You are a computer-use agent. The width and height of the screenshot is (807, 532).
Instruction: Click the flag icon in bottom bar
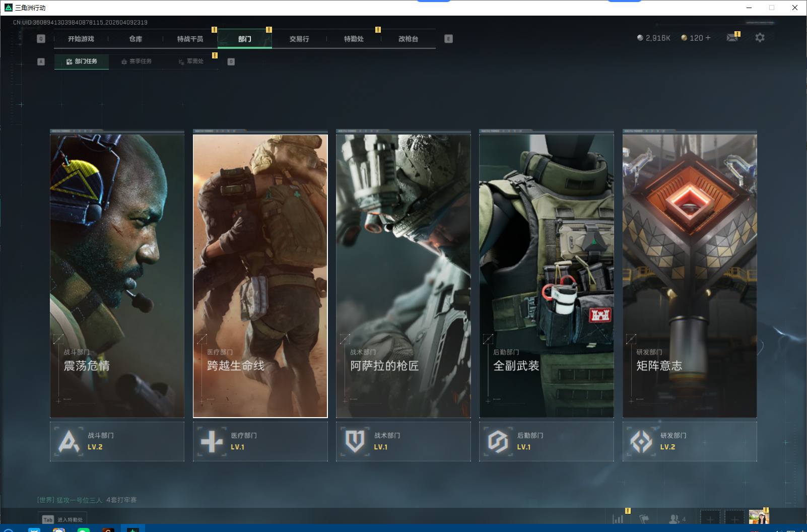pos(644,519)
